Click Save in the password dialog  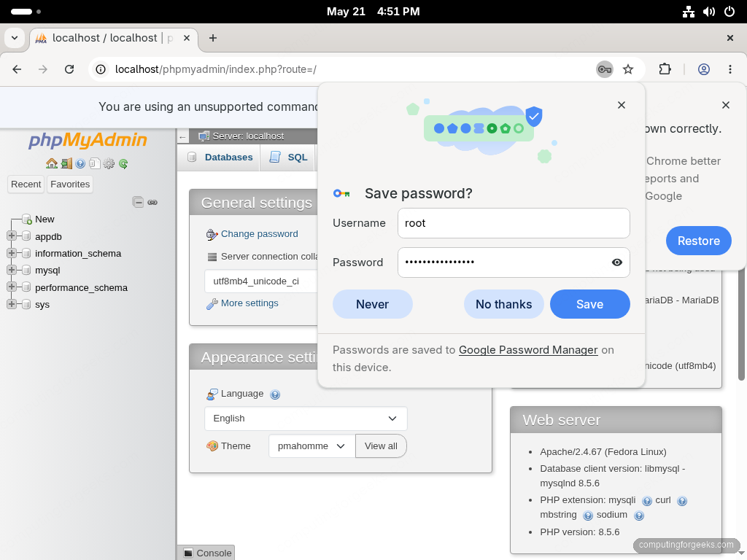[x=589, y=304]
